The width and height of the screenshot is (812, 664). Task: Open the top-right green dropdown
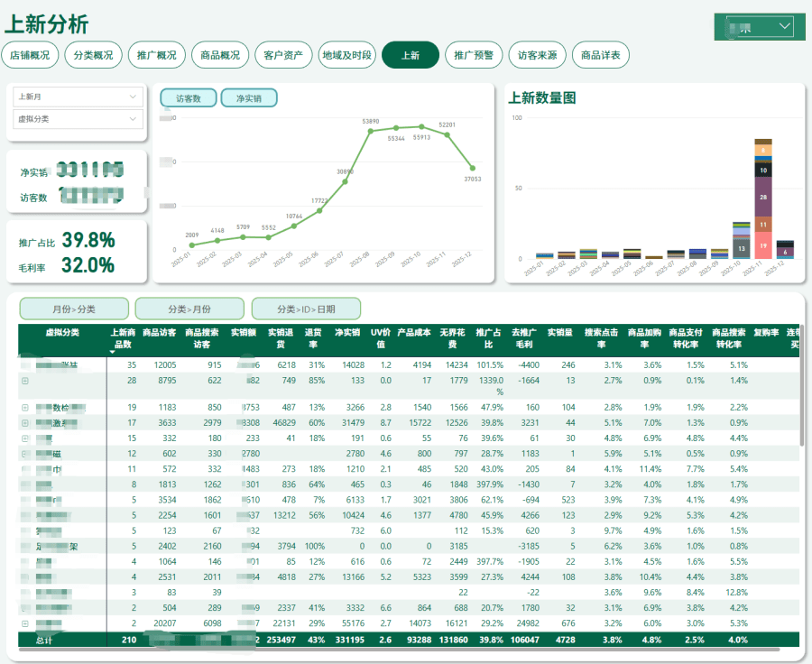pos(784,27)
